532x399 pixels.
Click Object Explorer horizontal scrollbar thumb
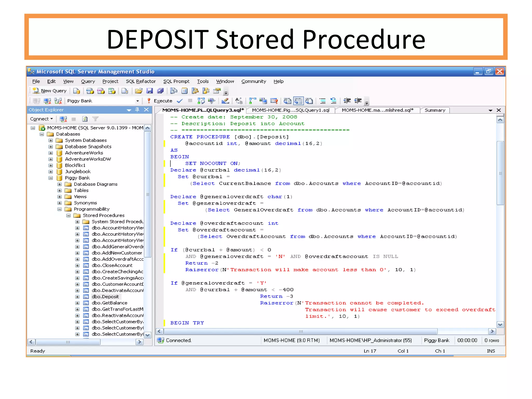click(x=68, y=342)
